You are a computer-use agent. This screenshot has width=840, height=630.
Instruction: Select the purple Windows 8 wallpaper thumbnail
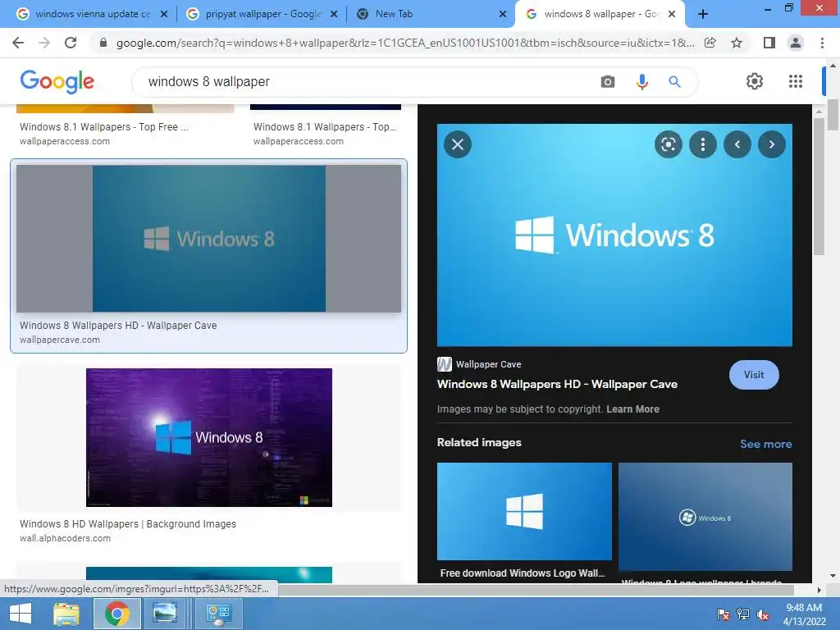(x=209, y=437)
